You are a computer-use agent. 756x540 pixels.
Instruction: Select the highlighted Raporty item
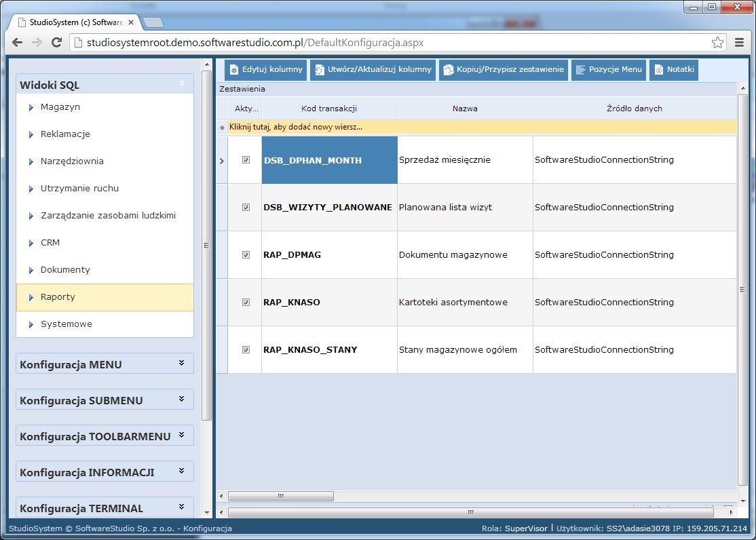pos(105,297)
